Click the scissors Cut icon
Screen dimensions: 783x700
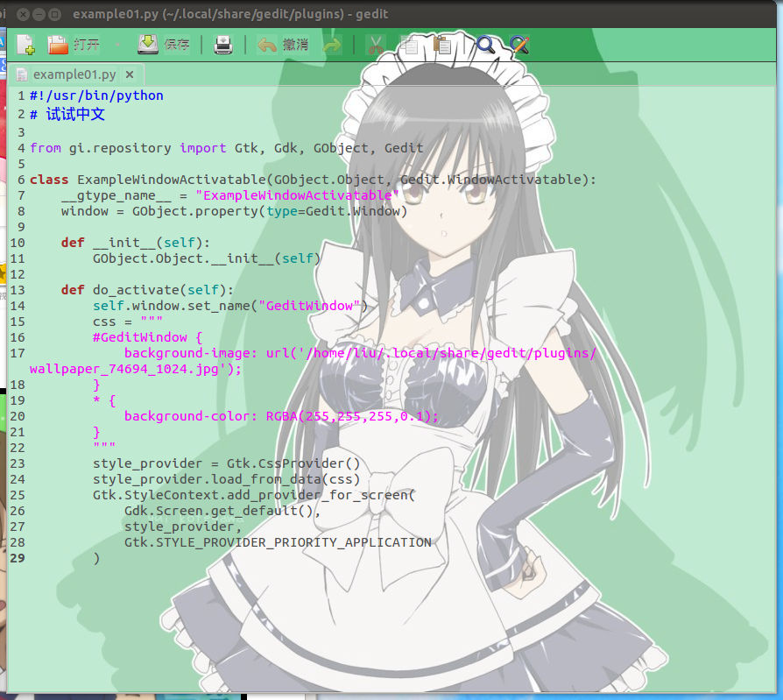tap(376, 45)
